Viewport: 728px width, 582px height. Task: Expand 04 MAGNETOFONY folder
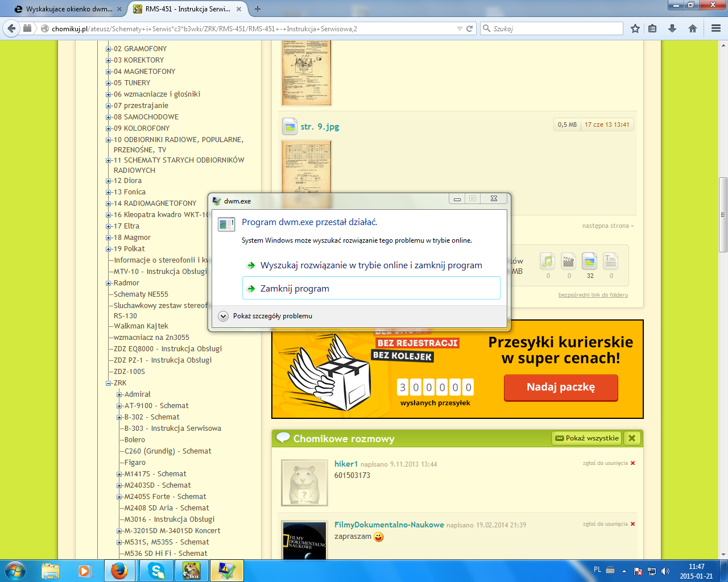[x=109, y=72]
